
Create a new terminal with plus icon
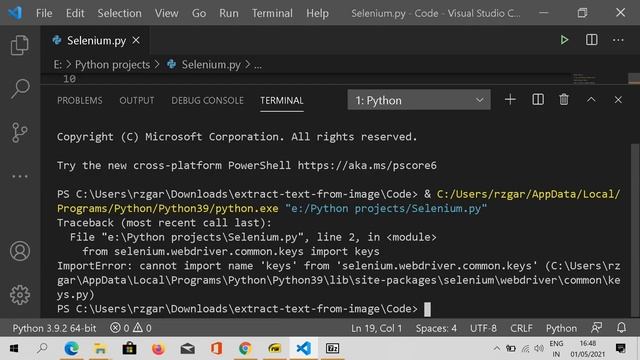click(510, 100)
